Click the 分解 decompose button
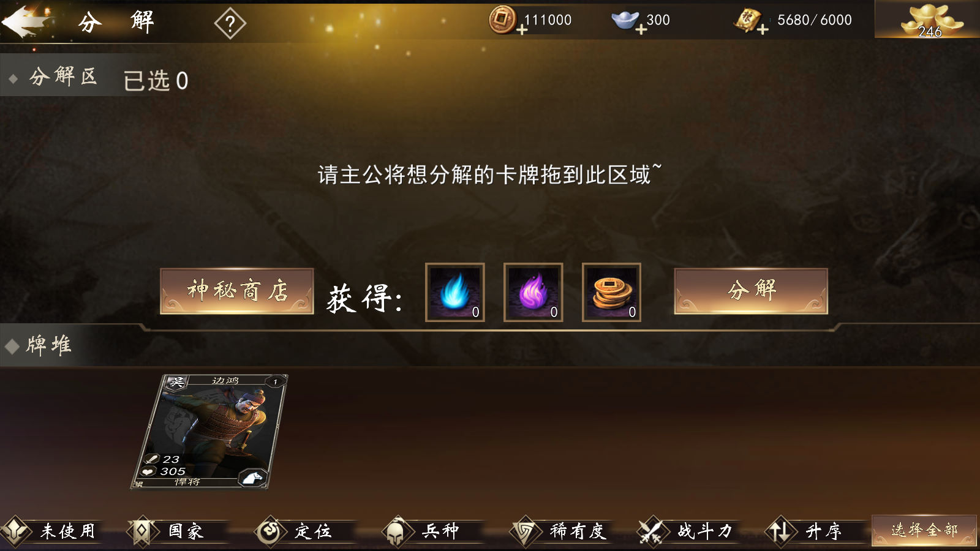Screen dimensions: 980x551 pos(751,291)
